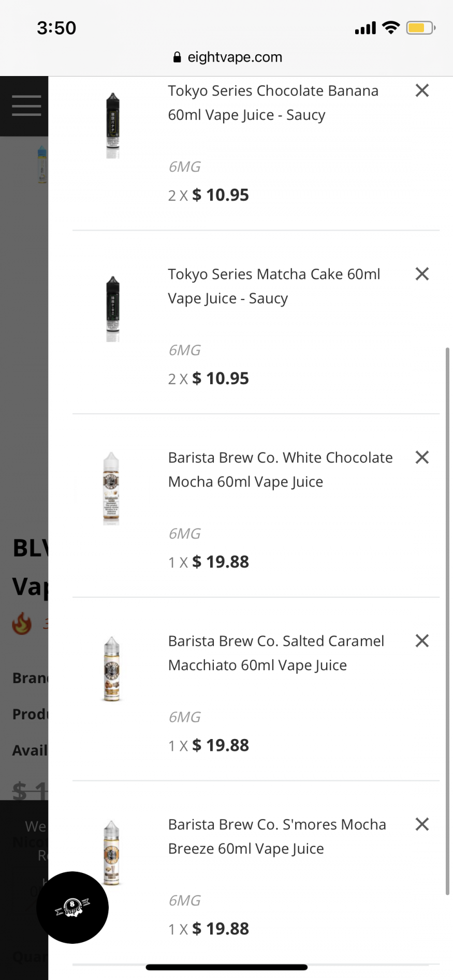Image resolution: width=453 pixels, height=980 pixels.
Task: Click the cart panel vertical scrollbar
Action: click(x=447, y=621)
